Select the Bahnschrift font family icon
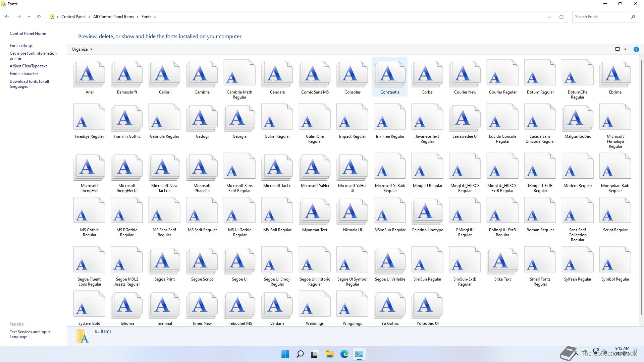The image size is (644, 362). coord(127,73)
